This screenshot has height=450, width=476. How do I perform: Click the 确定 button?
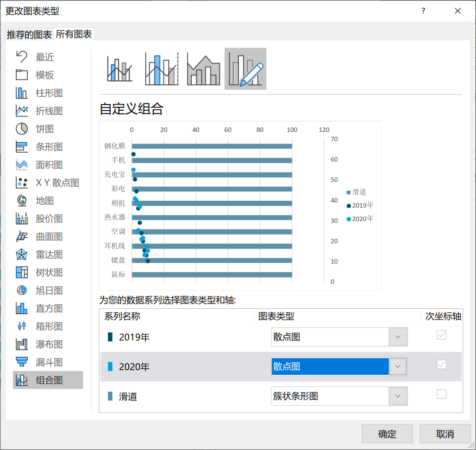387,434
